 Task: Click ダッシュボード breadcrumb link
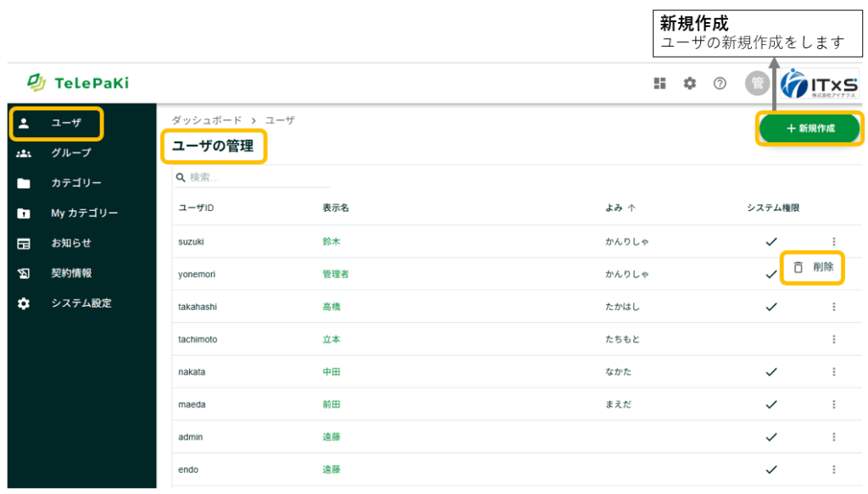coord(206,120)
